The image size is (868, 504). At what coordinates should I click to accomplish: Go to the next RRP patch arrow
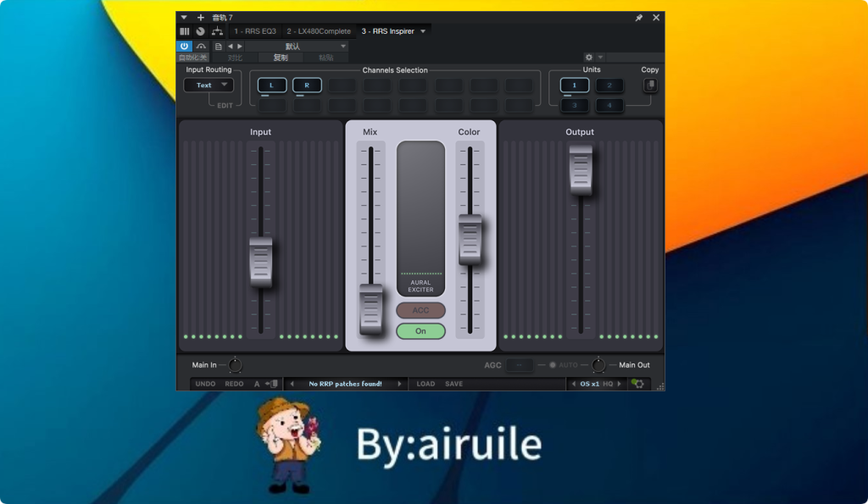[x=399, y=384]
